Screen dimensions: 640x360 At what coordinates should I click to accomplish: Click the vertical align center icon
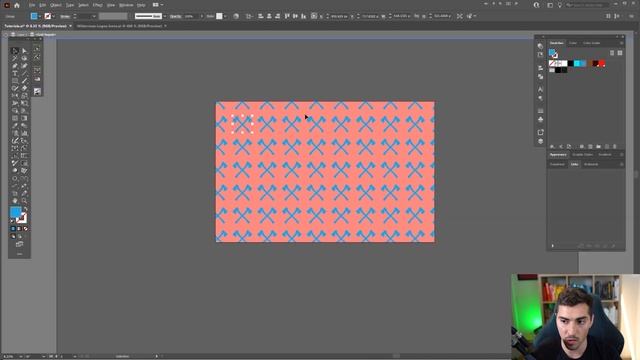pos(295,16)
